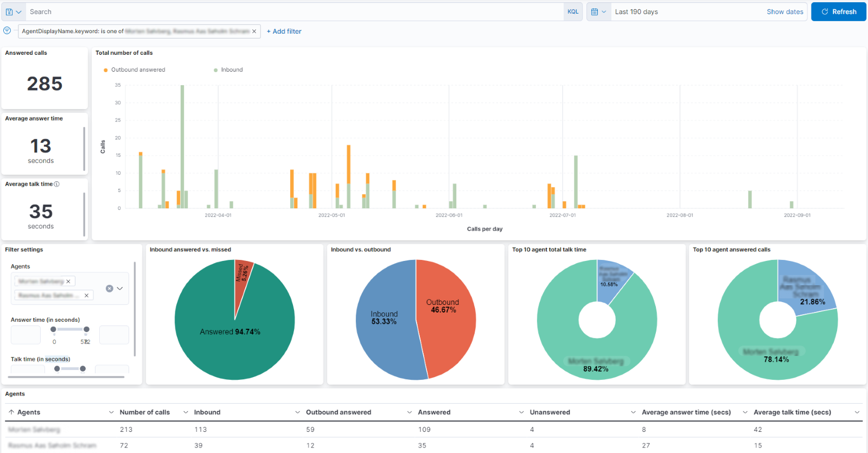Click the 59 Outbound answered cell
The width and height of the screenshot is (868, 453).
click(x=310, y=430)
